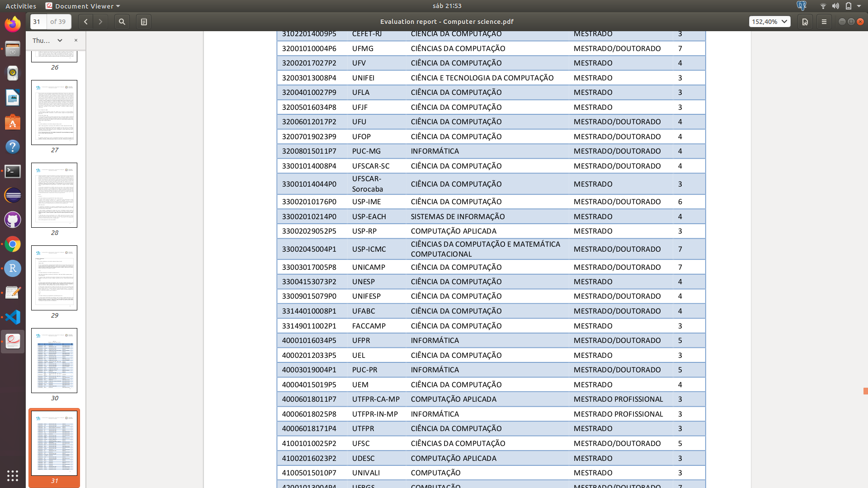Screen dimensions: 868x488
Task: Show applications grid button
Action: click(13, 475)
